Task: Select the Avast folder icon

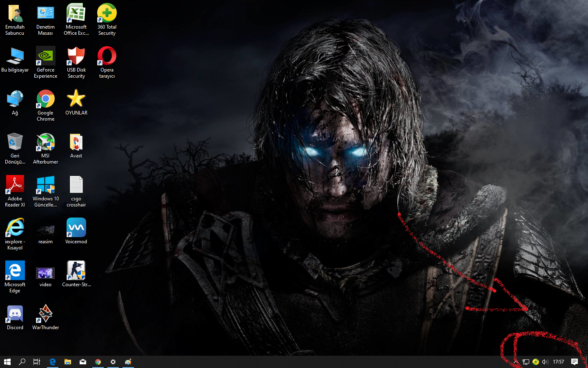Action: 76,146
